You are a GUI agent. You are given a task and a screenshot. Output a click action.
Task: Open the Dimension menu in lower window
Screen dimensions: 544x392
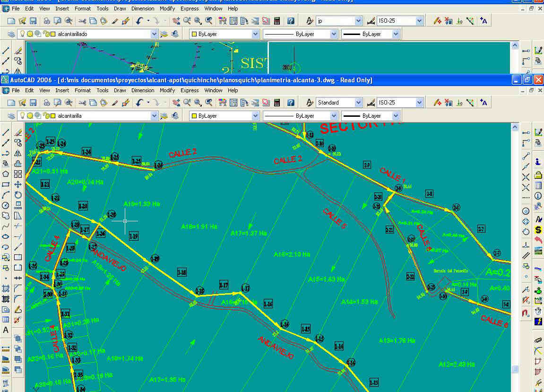click(x=143, y=90)
